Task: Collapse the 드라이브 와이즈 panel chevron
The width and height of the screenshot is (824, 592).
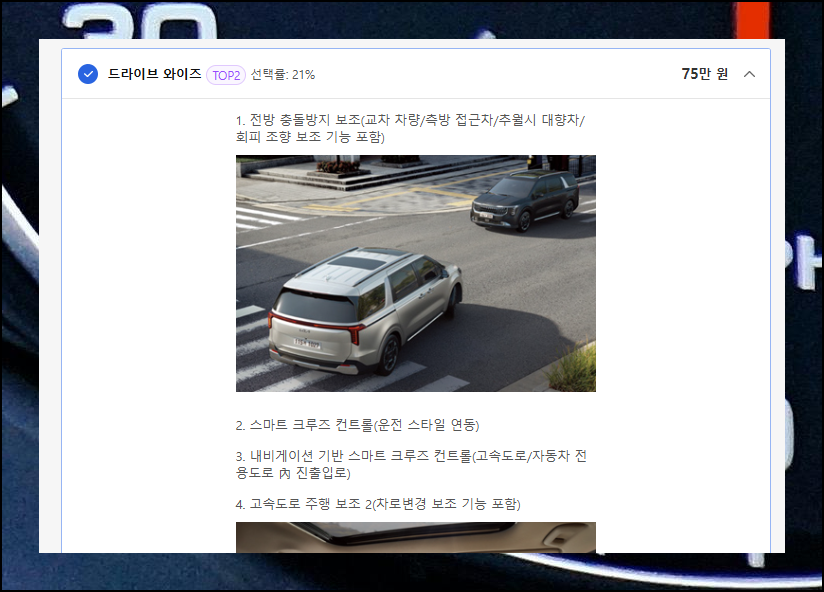Action: pyautogui.click(x=749, y=74)
